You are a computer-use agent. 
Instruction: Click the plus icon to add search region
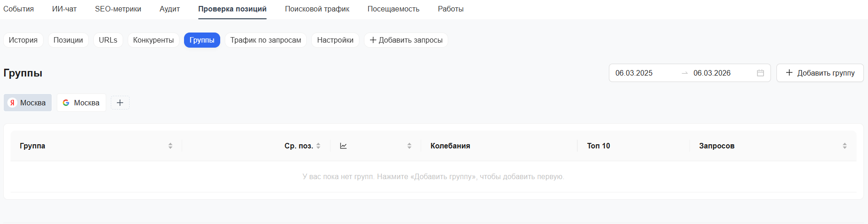pos(120,103)
